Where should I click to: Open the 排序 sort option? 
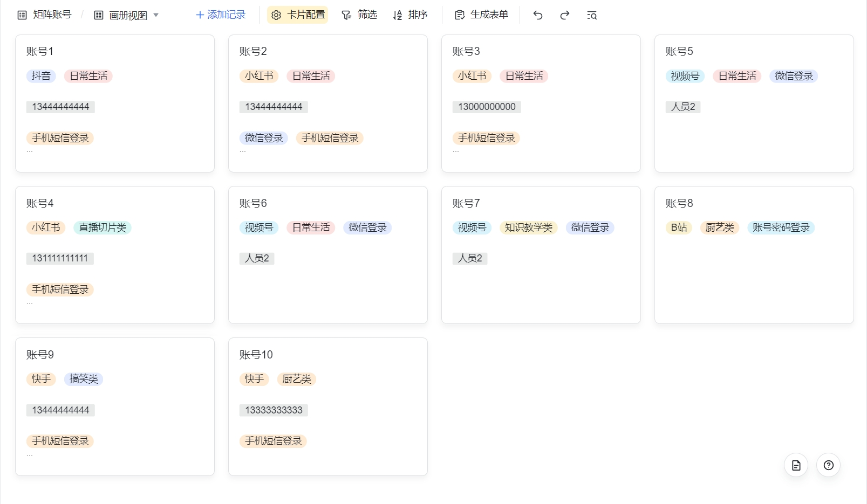[410, 15]
